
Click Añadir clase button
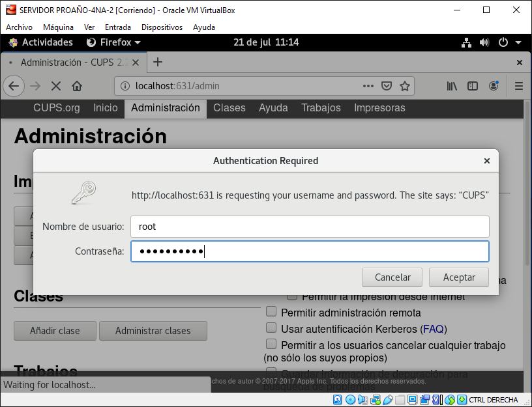tap(55, 331)
